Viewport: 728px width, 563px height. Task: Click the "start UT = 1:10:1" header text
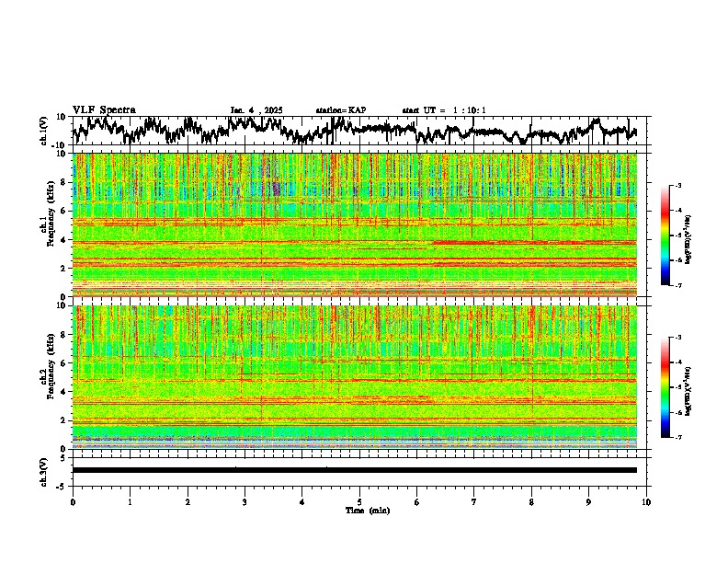(x=444, y=110)
